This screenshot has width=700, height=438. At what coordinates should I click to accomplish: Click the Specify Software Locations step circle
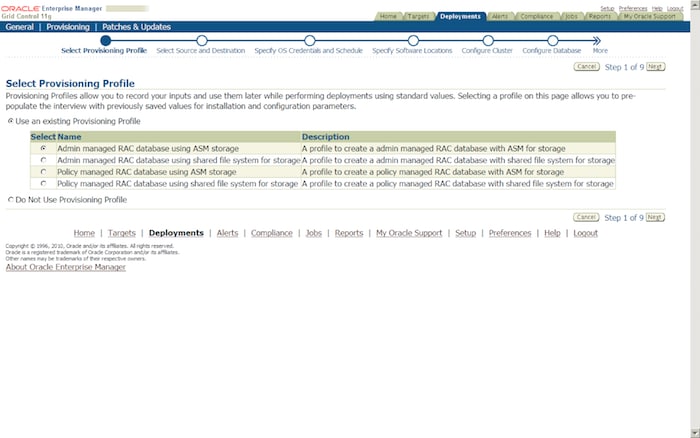pyautogui.click(x=413, y=41)
